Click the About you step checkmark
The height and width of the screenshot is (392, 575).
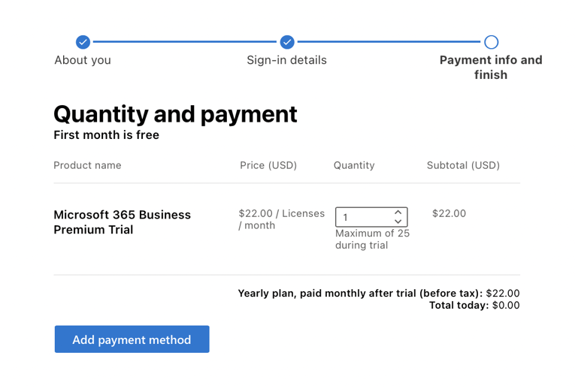click(x=83, y=42)
